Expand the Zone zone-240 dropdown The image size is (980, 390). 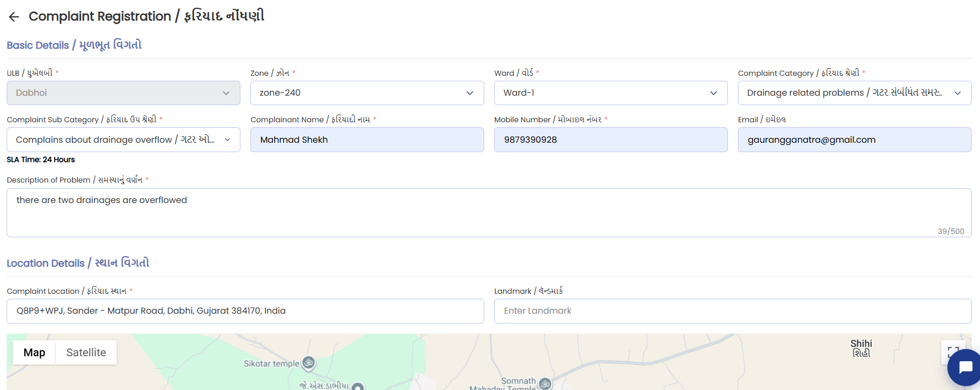(367, 93)
